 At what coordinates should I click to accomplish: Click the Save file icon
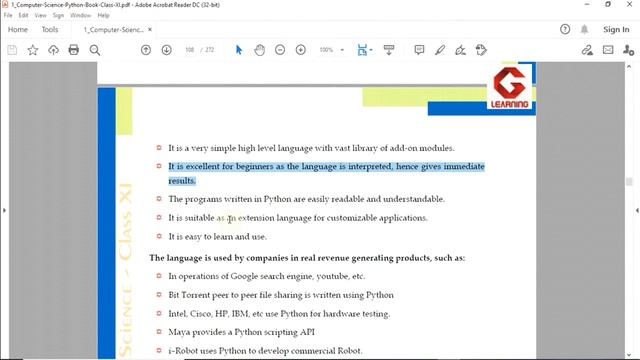[x=12, y=50]
